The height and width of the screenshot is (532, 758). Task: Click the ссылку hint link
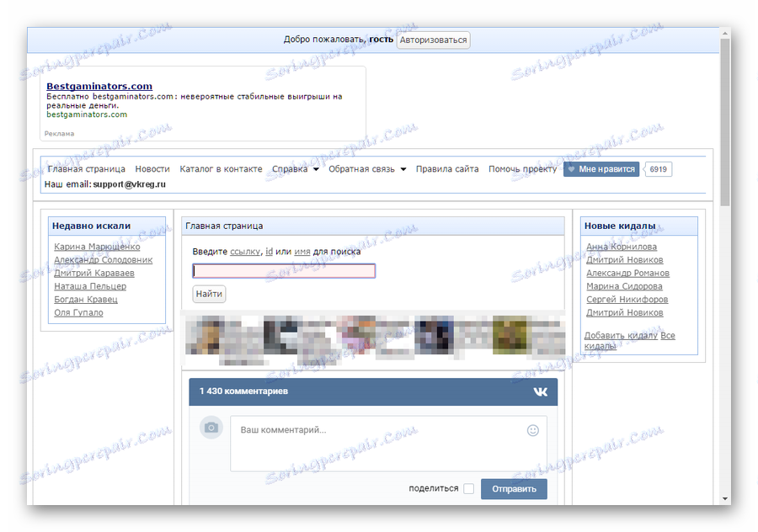click(x=244, y=252)
